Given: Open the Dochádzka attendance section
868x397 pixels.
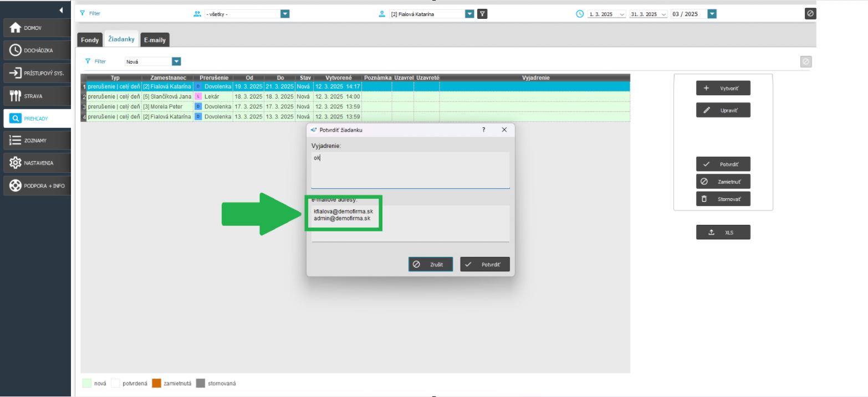Looking at the screenshot, I should (37, 50).
